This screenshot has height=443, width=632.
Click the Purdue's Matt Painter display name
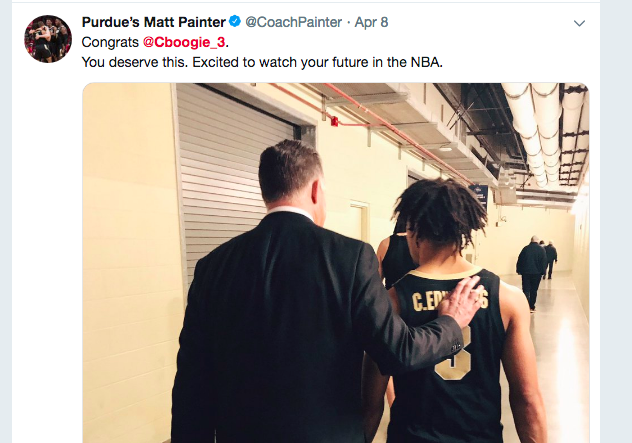pyautogui.click(x=154, y=22)
